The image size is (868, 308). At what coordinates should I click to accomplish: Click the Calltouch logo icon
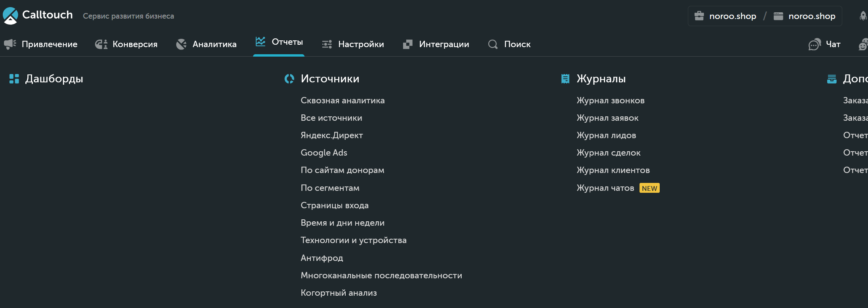tap(10, 15)
